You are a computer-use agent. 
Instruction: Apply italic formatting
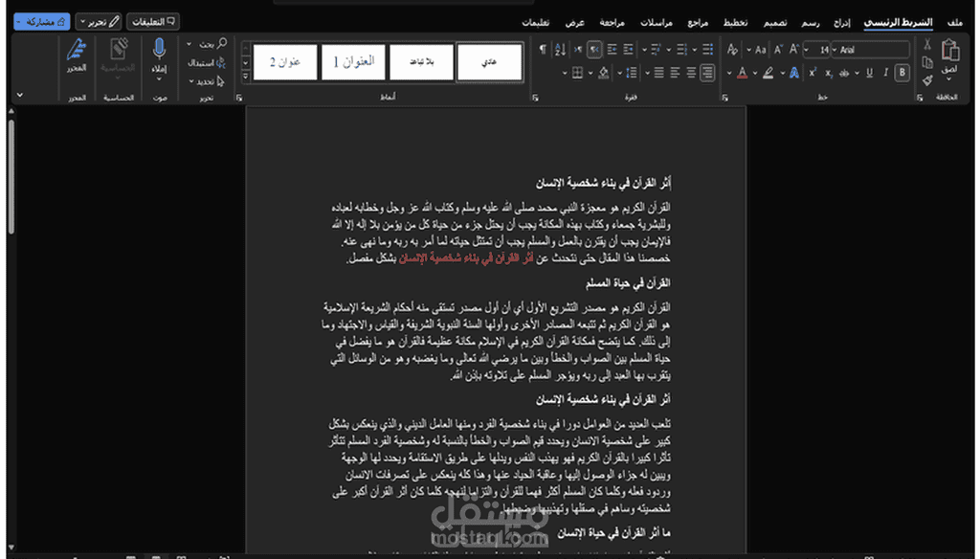coord(886,73)
